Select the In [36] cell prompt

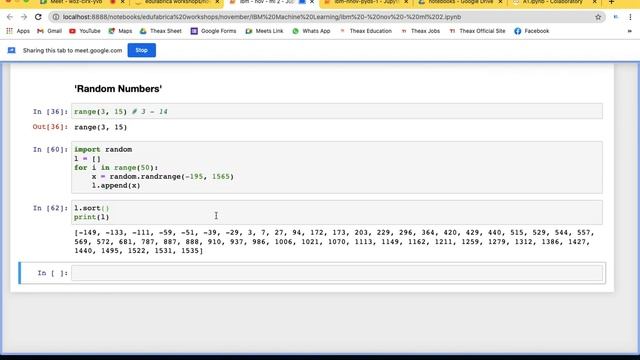[x=50, y=111]
